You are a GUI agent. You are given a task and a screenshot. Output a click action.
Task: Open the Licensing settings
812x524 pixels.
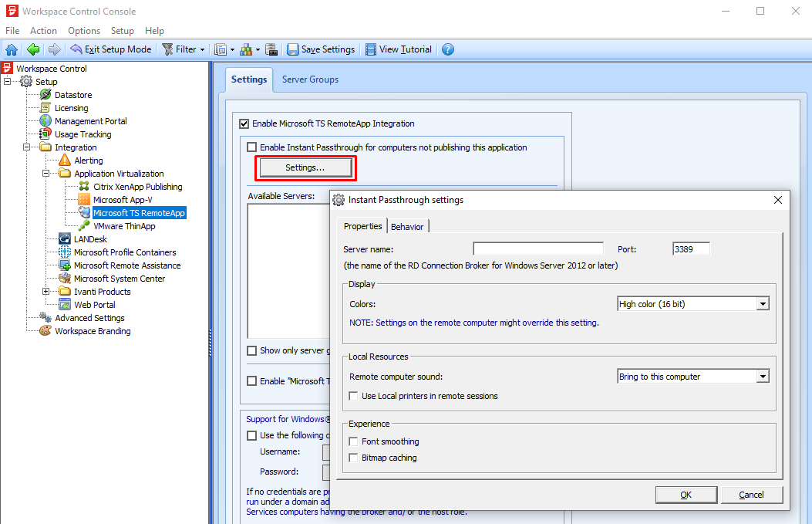click(x=72, y=107)
